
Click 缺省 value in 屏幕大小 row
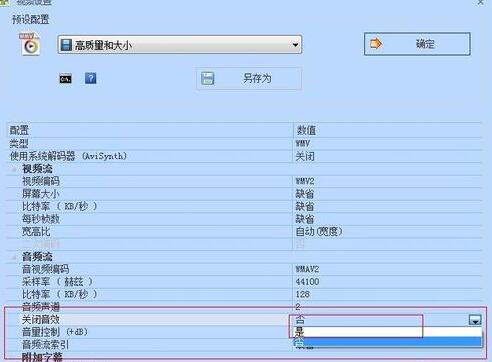pos(305,194)
